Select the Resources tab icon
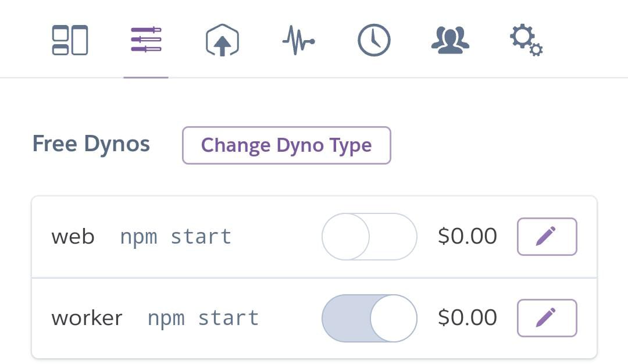The height and width of the screenshot is (364, 628). pyautogui.click(x=146, y=41)
